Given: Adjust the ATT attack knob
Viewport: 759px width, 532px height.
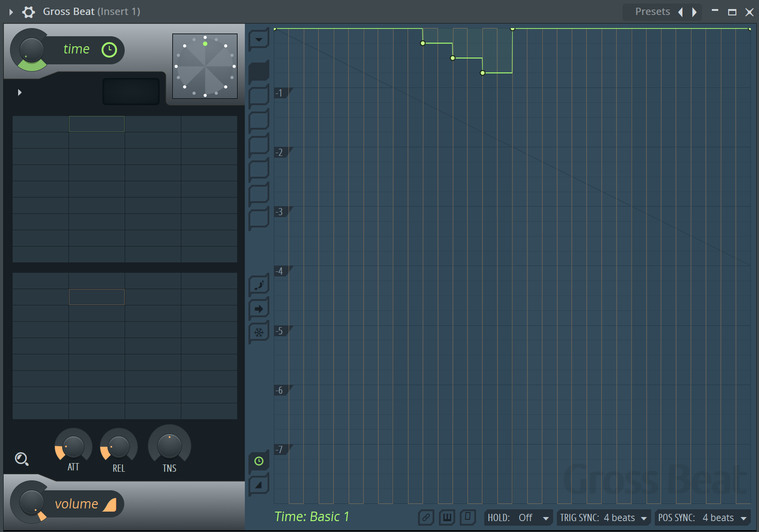Looking at the screenshot, I should pyautogui.click(x=73, y=447).
